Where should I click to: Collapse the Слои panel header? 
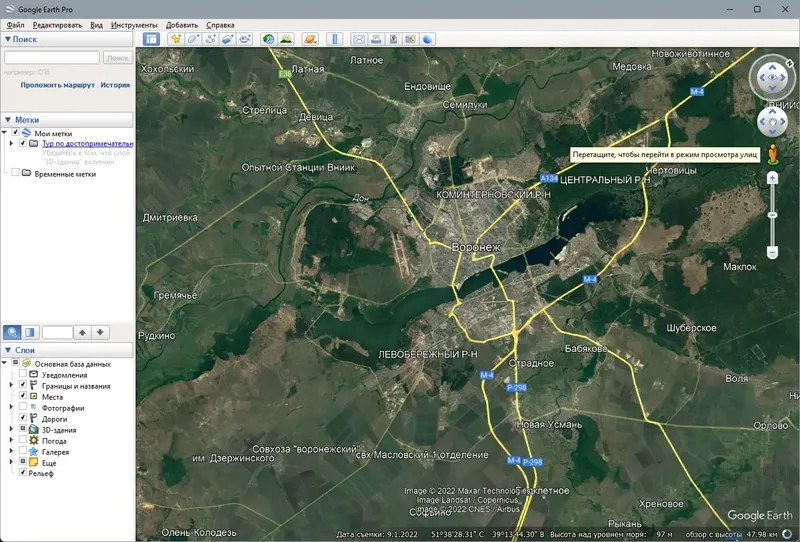point(67,350)
